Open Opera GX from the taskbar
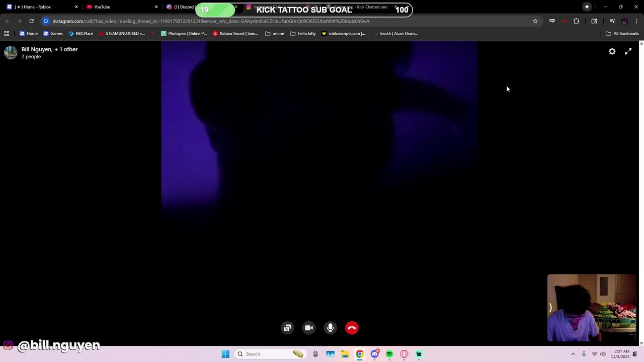Screen dimensions: 644x362 click(x=404, y=354)
